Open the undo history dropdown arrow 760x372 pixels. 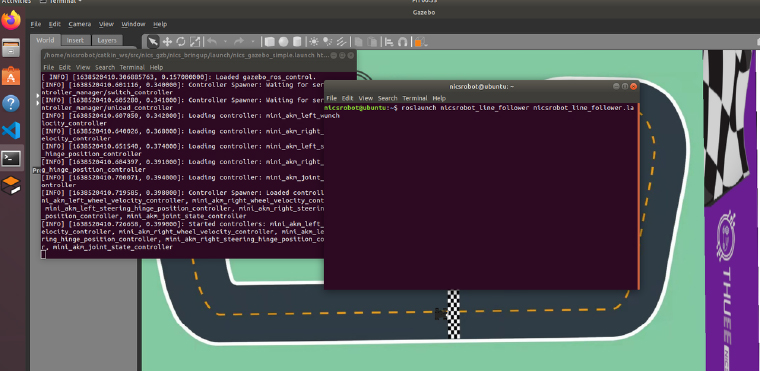tap(225, 42)
